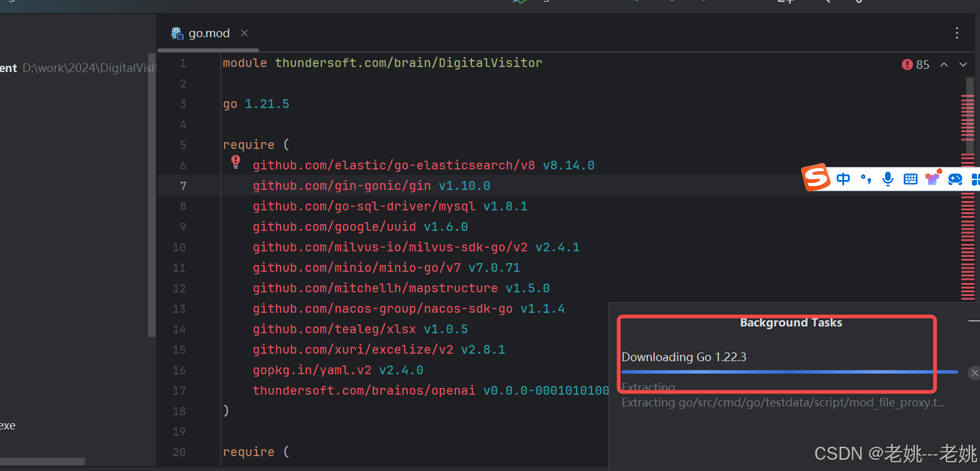The image size is (980, 471).
Task: Click the Sogou microphone voice input icon
Action: coord(888,179)
